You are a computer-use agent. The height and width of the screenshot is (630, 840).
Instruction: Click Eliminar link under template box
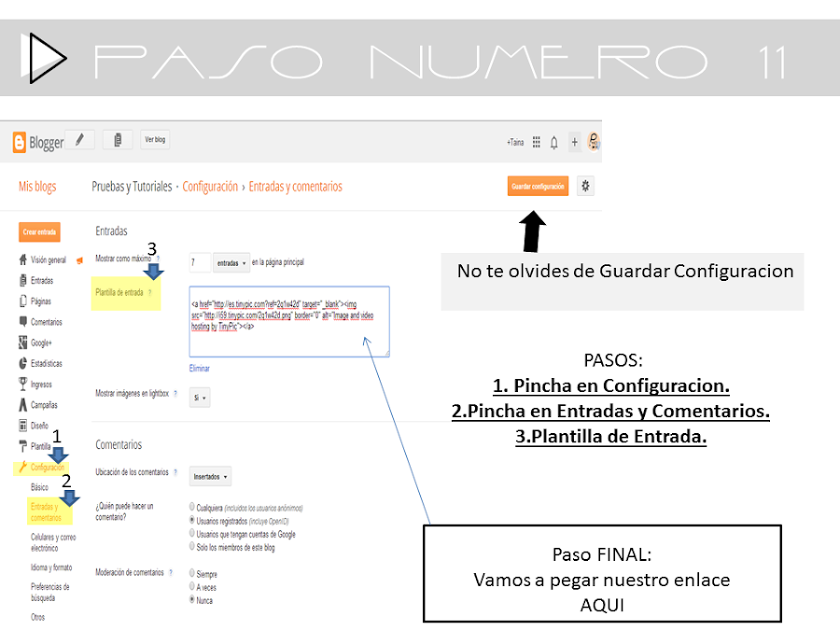200,369
